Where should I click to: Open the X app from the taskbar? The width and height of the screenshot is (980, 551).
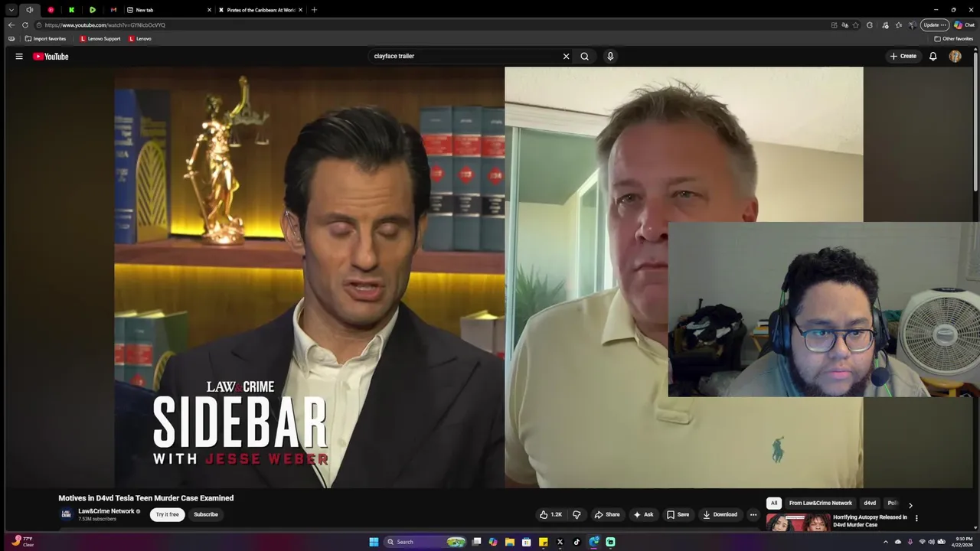[x=560, y=542]
